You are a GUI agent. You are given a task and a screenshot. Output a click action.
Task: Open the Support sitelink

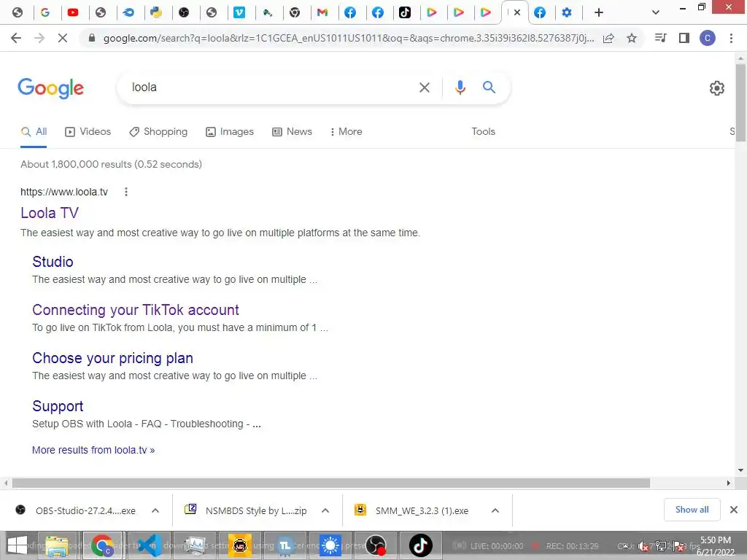click(x=58, y=406)
